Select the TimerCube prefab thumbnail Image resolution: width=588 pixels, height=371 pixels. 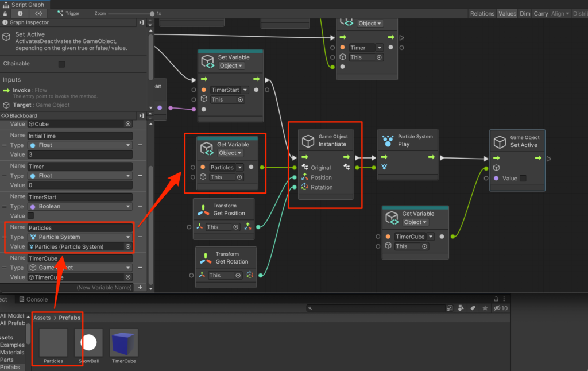point(123,343)
